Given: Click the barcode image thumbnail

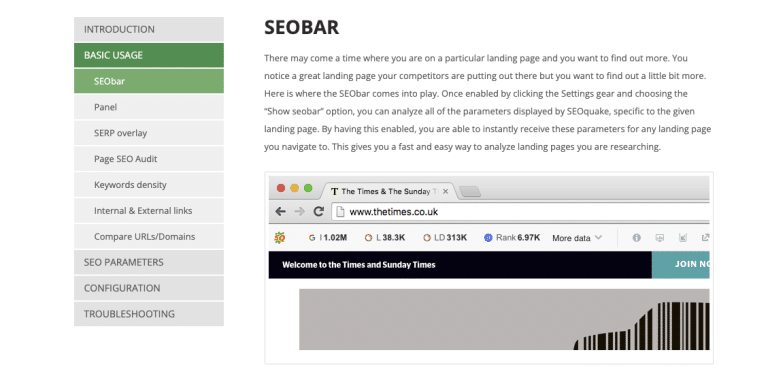Looking at the screenshot, I should 504,319.
